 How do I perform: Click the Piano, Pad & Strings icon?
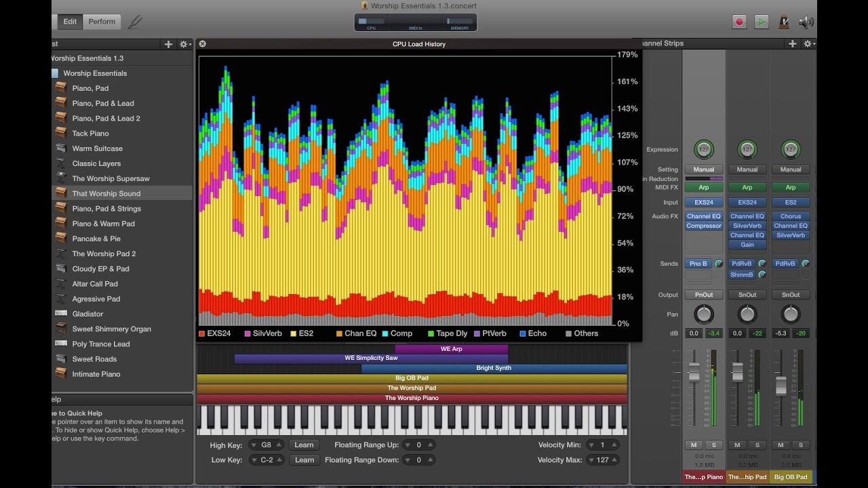pos(61,209)
